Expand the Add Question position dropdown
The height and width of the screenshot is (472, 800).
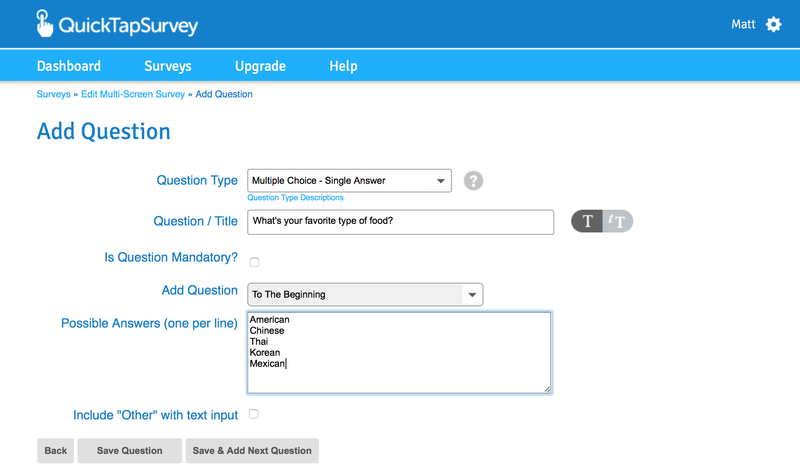[365, 294]
